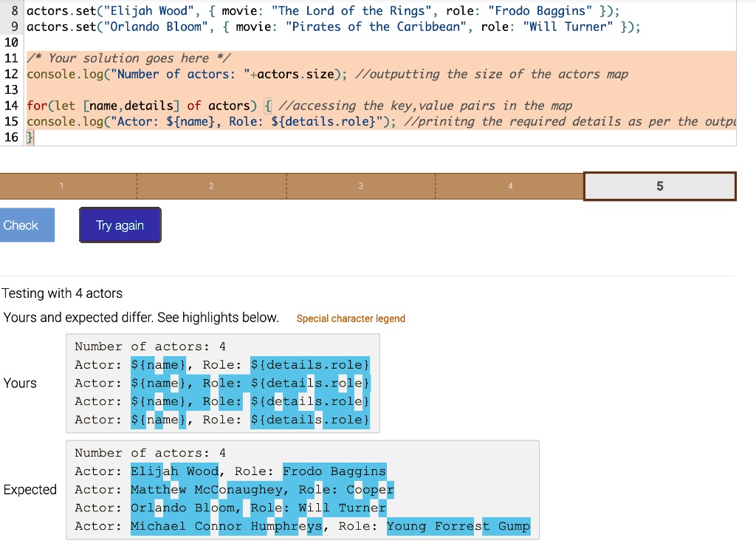Select step 3 in the progress bar
The height and width of the screenshot is (549, 756).
pos(361,186)
